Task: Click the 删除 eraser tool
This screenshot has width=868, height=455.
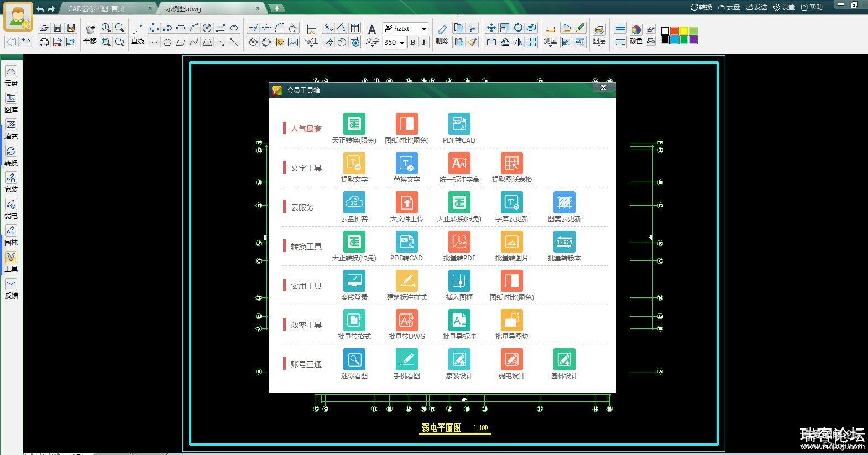Action: [x=442, y=34]
